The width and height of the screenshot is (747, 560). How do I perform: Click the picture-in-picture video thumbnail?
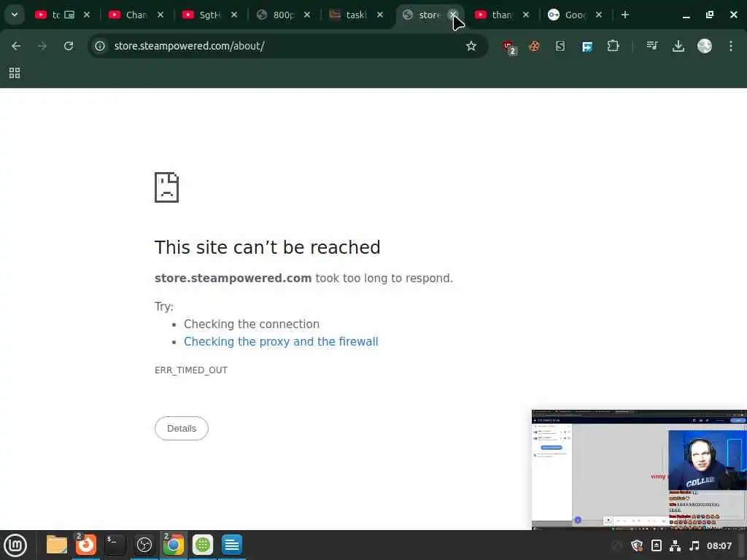pos(639,470)
